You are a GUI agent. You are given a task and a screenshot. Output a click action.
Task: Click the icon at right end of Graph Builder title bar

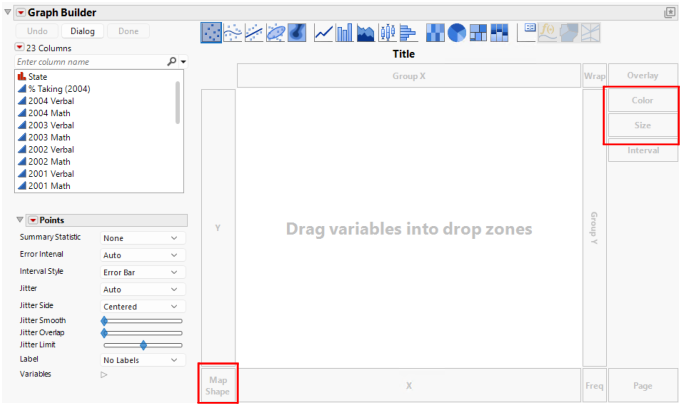[x=669, y=13]
